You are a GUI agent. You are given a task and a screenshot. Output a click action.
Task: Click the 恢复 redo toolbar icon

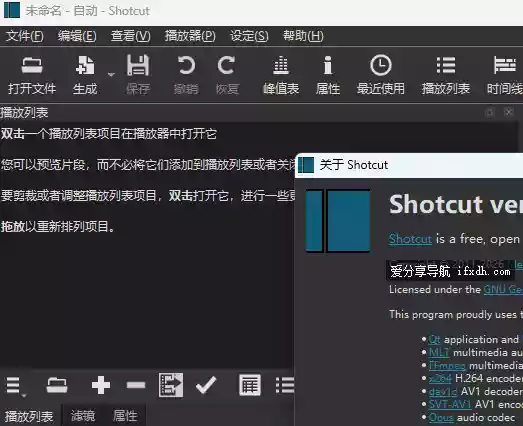coord(227,75)
